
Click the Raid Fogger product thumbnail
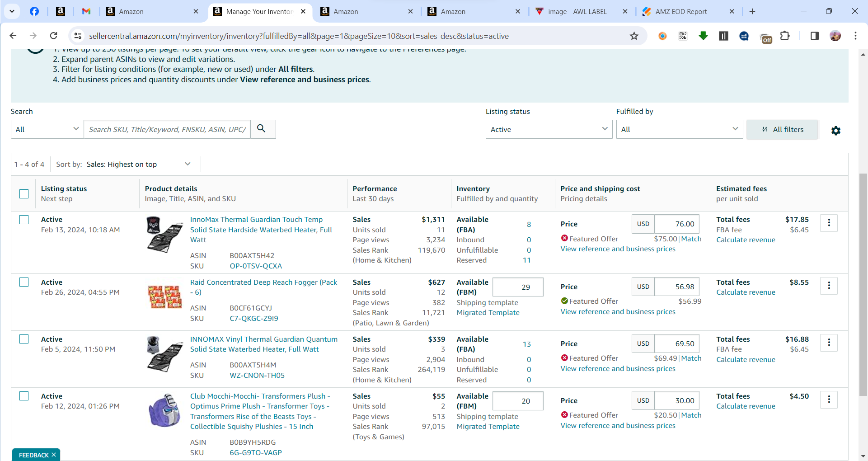(165, 297)
